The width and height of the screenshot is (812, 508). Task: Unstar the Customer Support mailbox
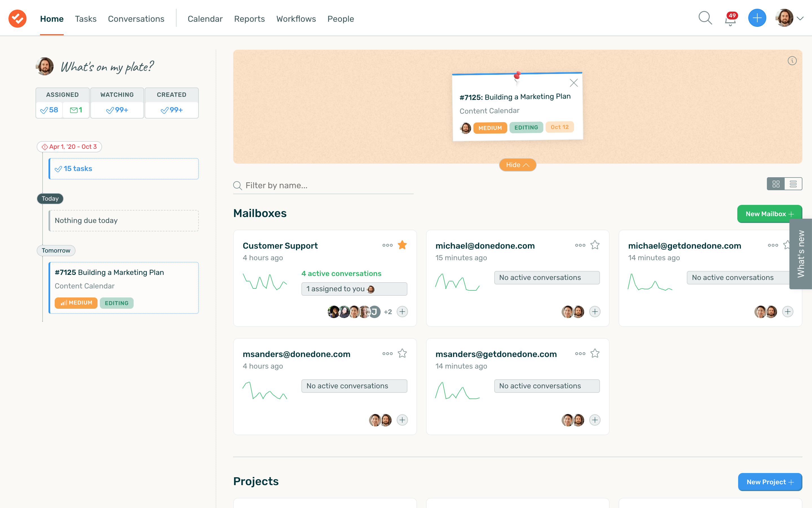(x=402, y=245)
